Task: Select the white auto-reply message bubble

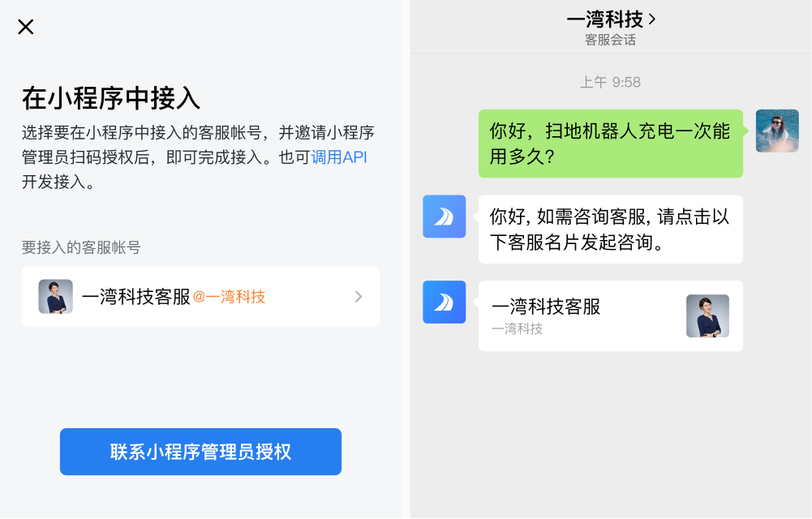Action: coord(610,229)
